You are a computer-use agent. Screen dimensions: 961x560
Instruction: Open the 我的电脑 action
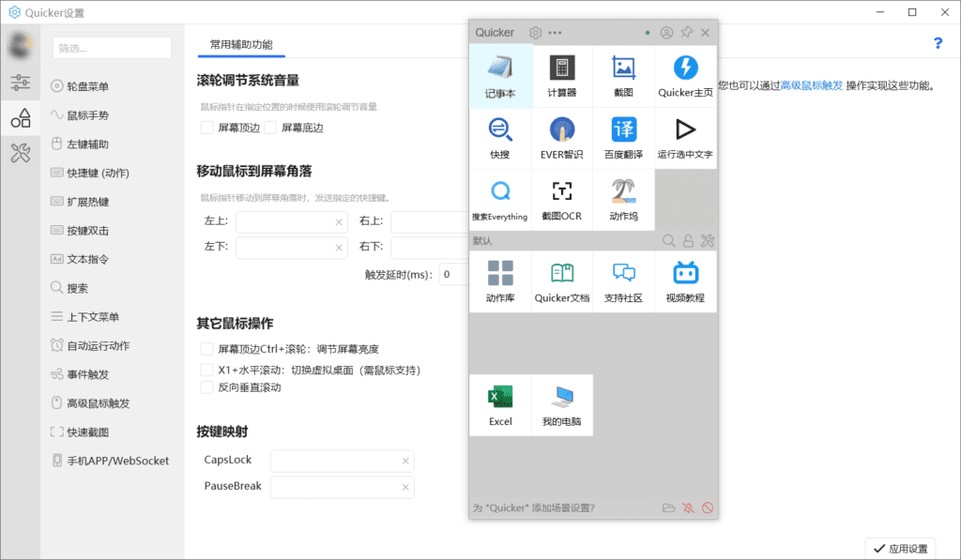(562, 405)
